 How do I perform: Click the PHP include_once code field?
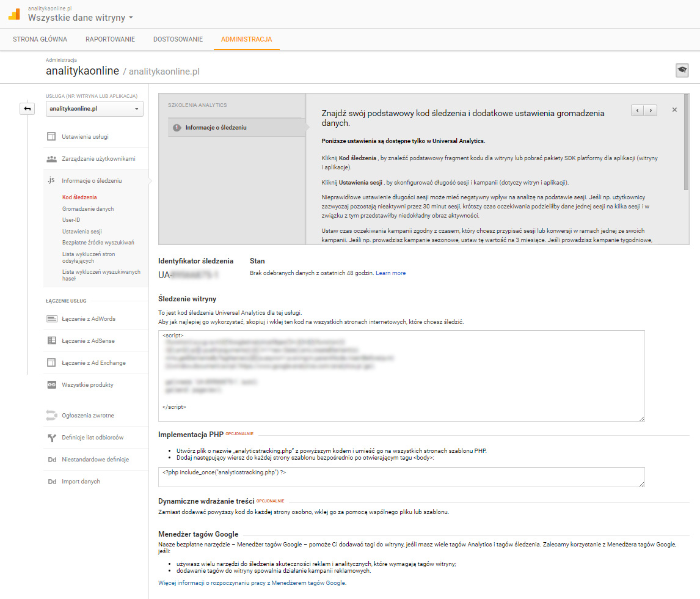[x=401, y=477]
